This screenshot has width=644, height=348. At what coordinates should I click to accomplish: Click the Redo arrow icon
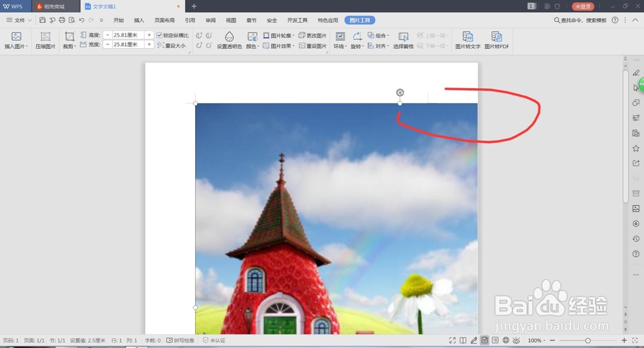[91, 20]
